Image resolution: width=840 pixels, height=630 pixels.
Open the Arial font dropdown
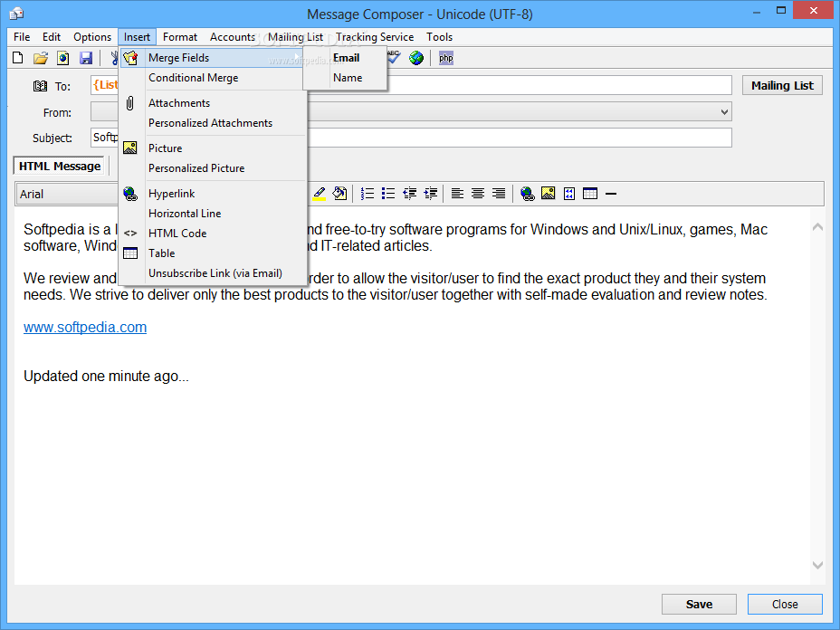pyautogui.click(x=67, y=194)
